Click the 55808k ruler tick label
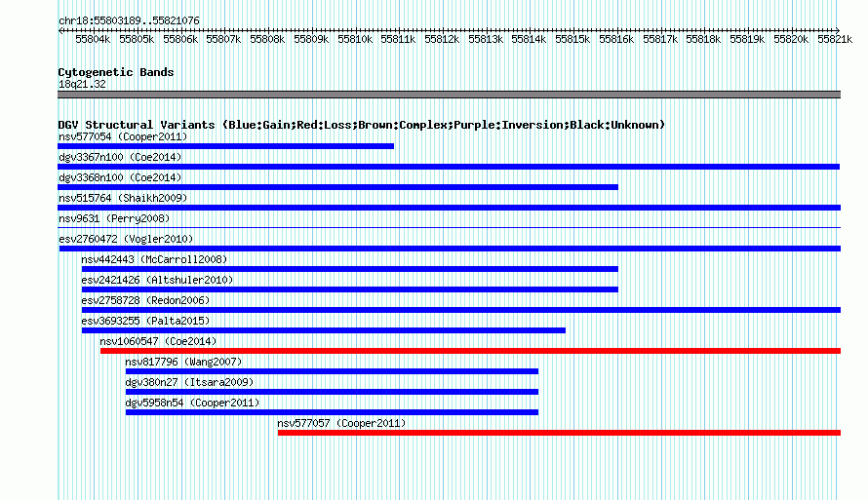The image size is (868, 500). tap(267, 39)
